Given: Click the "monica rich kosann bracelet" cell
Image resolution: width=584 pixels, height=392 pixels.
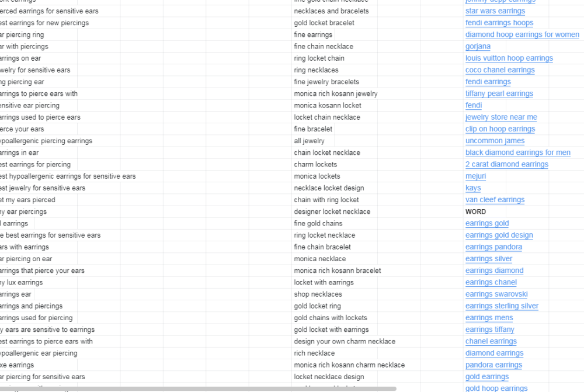Looking at the screenshot, I should point(337,270).
